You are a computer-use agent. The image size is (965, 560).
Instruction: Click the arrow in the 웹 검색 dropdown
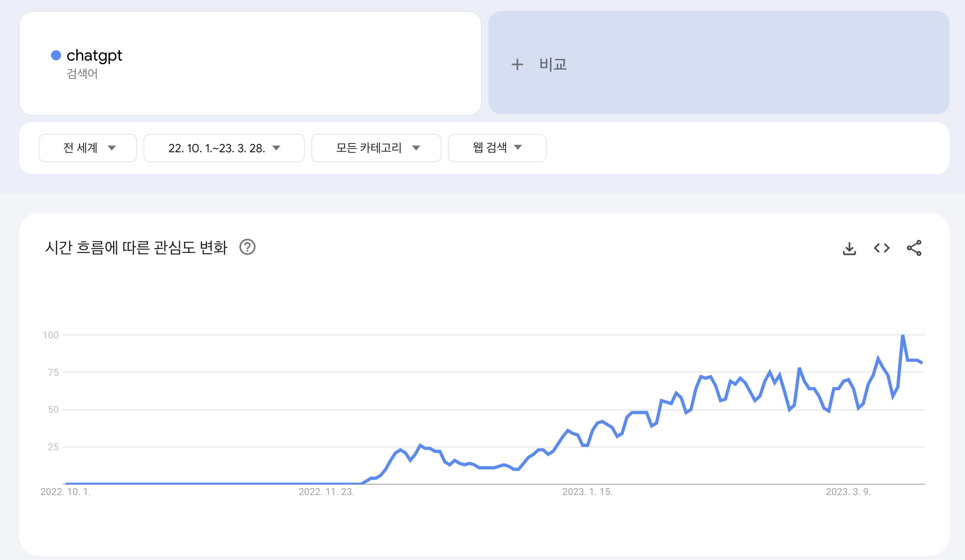coord(518,148)
